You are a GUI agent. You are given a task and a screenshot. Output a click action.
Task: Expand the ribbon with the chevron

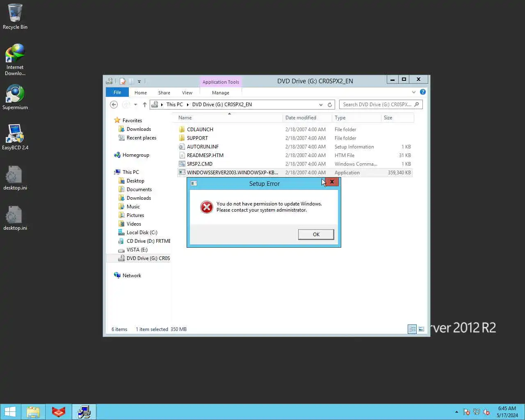(413, 92)
